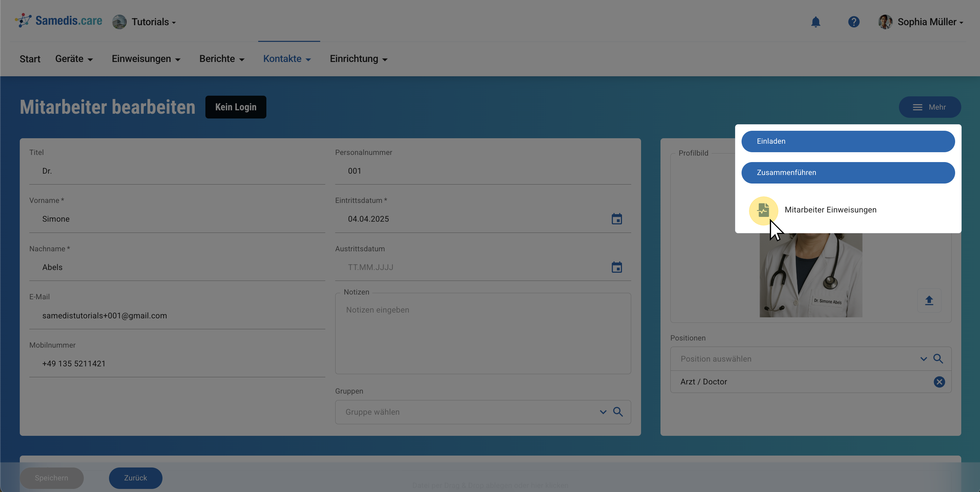Click the Samedis.care logo
The width and height of the screenshot is (980, 492).
(59, 21)
